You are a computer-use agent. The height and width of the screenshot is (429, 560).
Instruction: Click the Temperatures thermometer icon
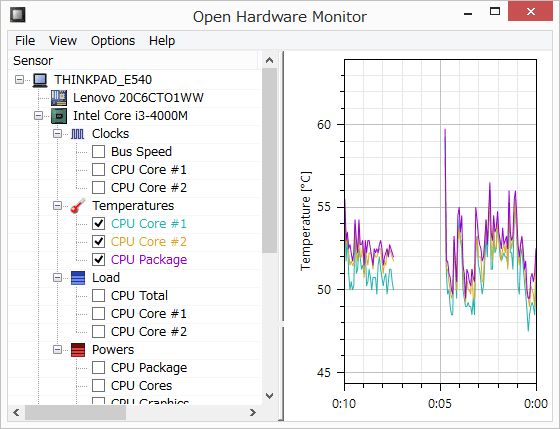[78, 205]
